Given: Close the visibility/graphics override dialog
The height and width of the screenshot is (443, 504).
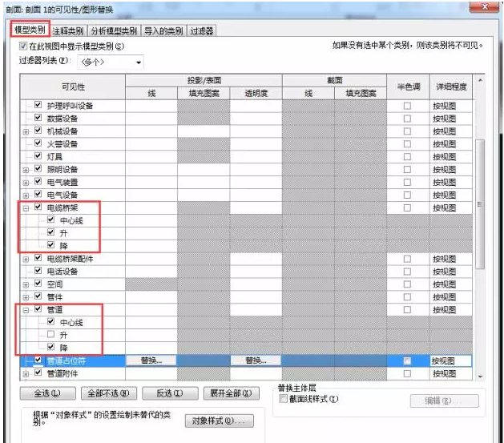Looking at the screenshot, I should 483,6.
